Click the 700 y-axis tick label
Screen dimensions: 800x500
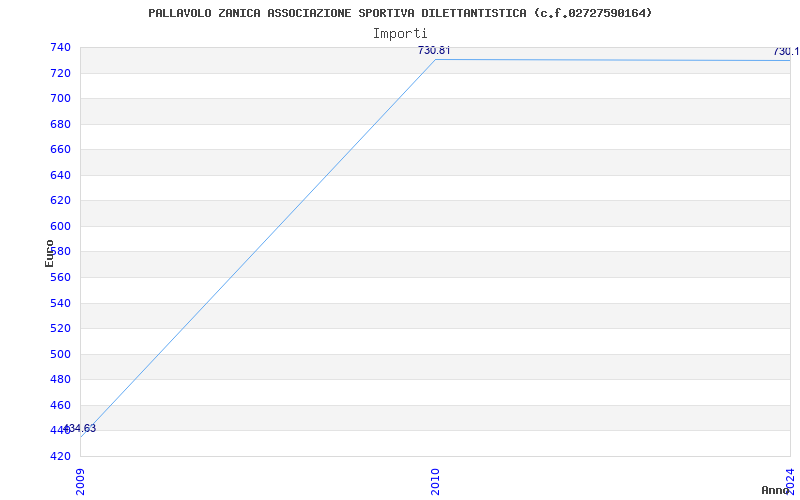point(60,98)
